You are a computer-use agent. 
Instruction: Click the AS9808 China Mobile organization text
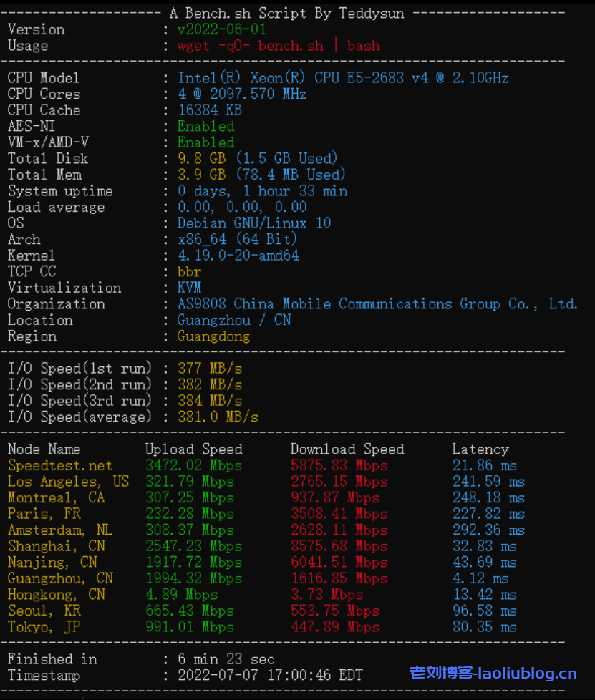tap(377, 304)
